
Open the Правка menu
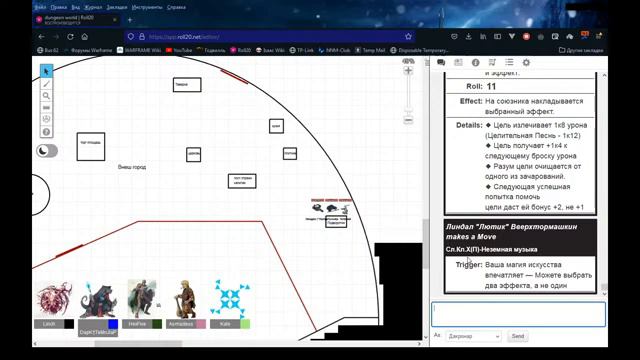(59, 7)
